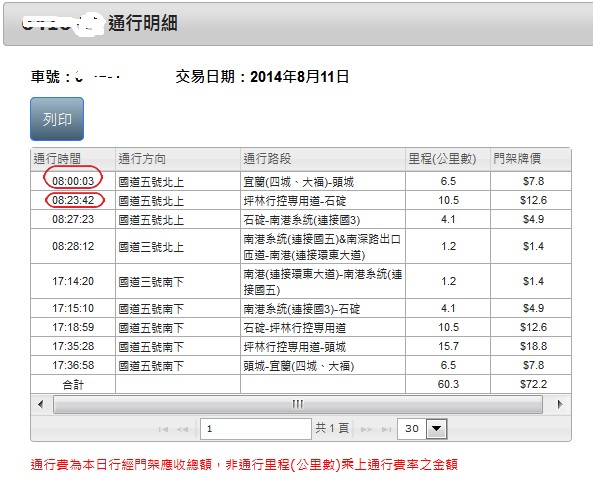The width and height of the screenshot is (593, 492).
Task: Select the 17:18:59 time cell
Action: click(73, 327)
